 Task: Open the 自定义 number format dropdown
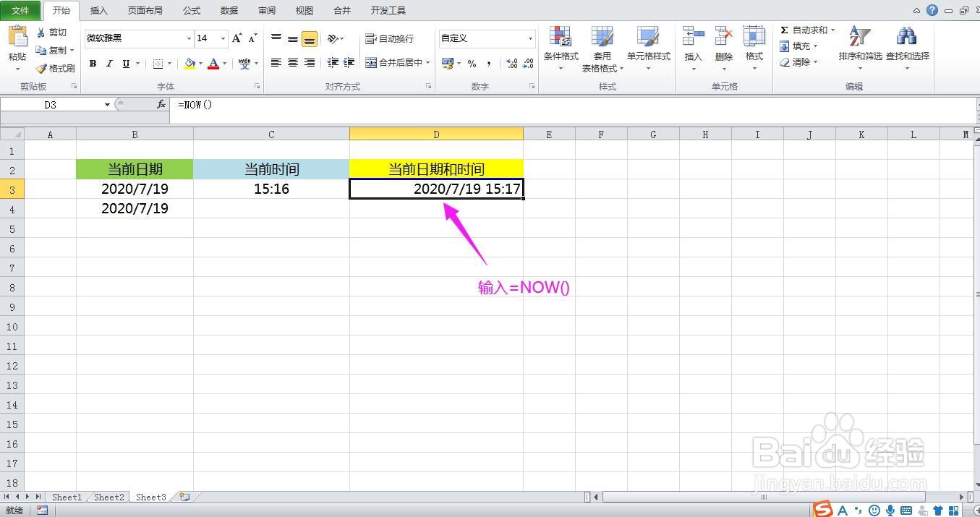pos(530,38)
